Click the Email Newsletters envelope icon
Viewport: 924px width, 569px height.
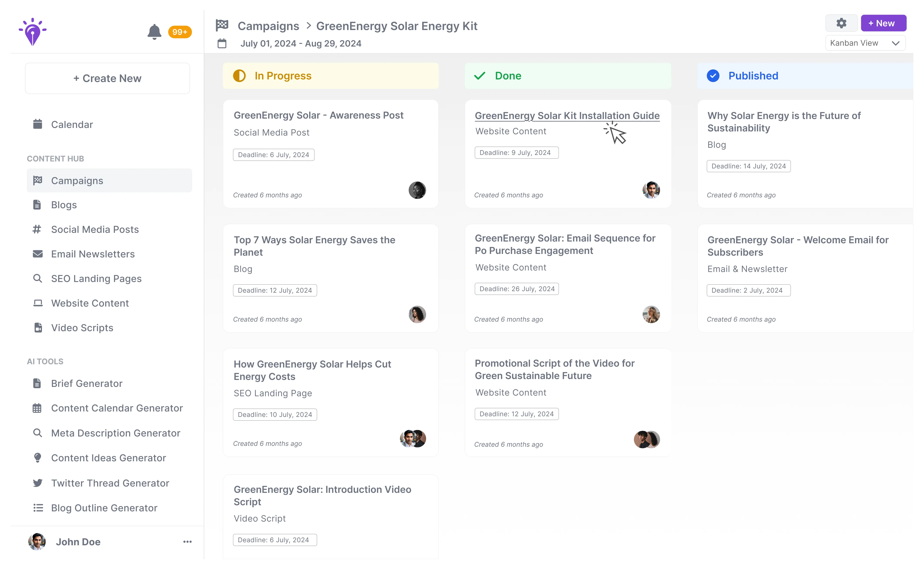point(38,254)
